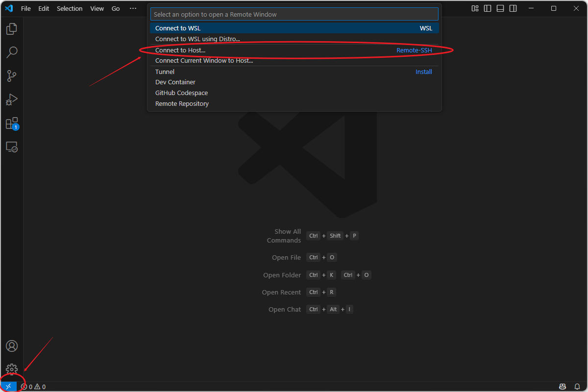The width and height of the screenshot is (588, 392).
Task: Select Connect to WSL option
Action: (294, 28)
